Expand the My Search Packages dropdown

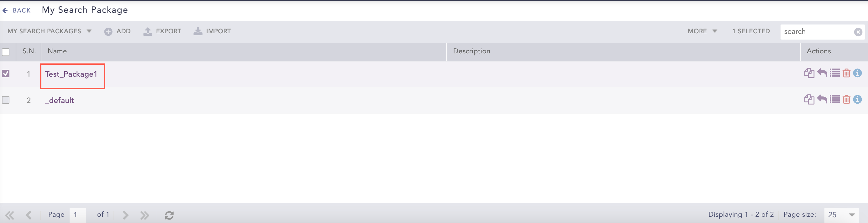(50, 31)
